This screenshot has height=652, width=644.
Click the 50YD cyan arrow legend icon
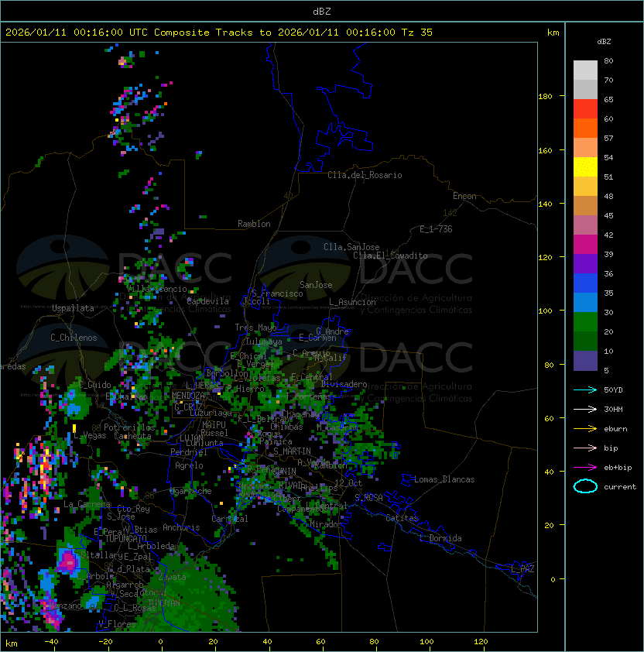coord(585,389)
